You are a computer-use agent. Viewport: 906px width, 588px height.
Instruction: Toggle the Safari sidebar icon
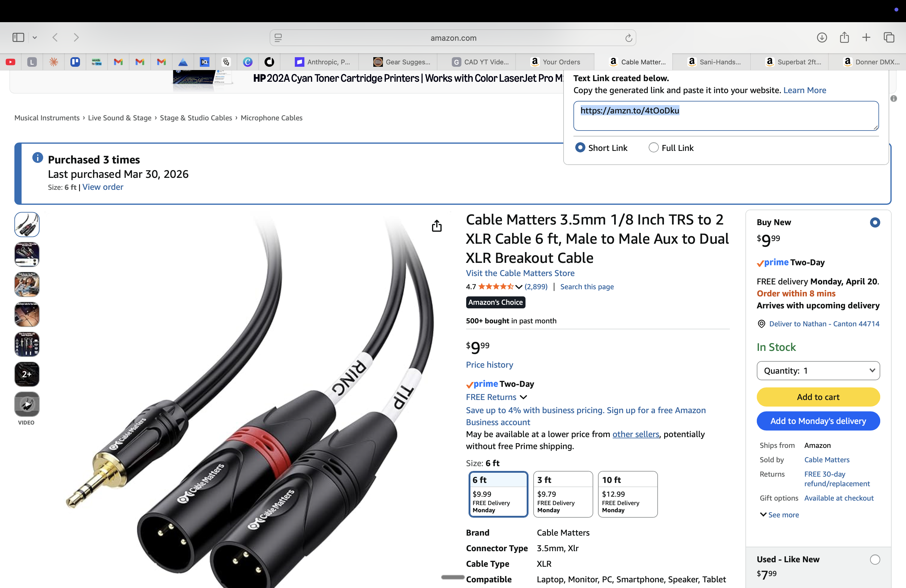(x=18, y=37)
